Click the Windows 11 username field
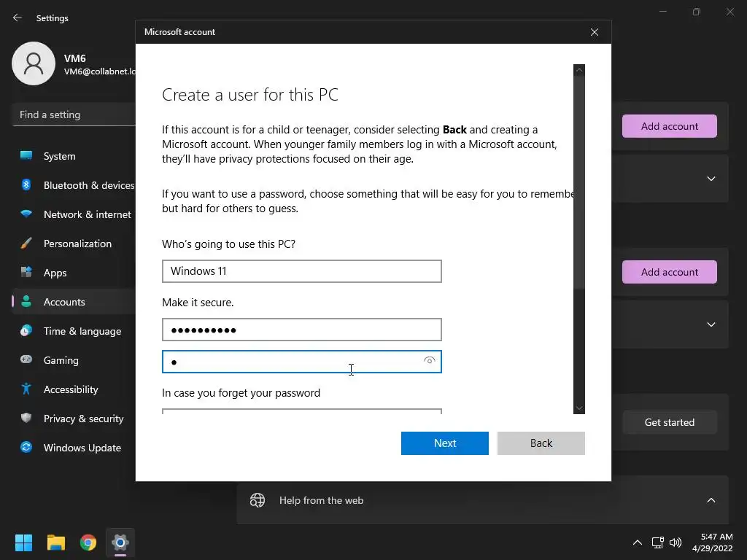This screenshot has width=747, height=560. (301, 271)
